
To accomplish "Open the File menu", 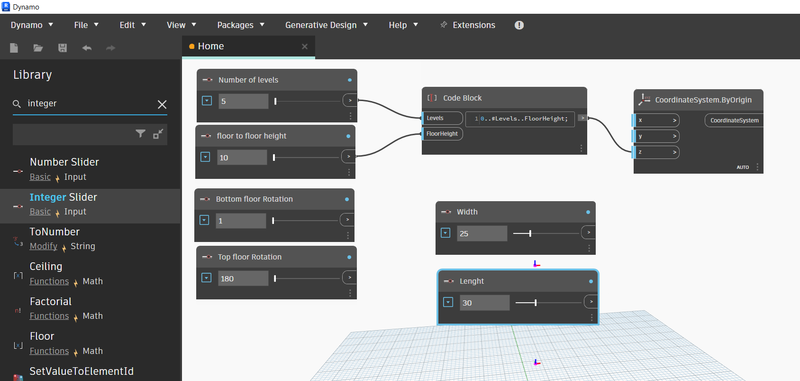I will point(86,25).
